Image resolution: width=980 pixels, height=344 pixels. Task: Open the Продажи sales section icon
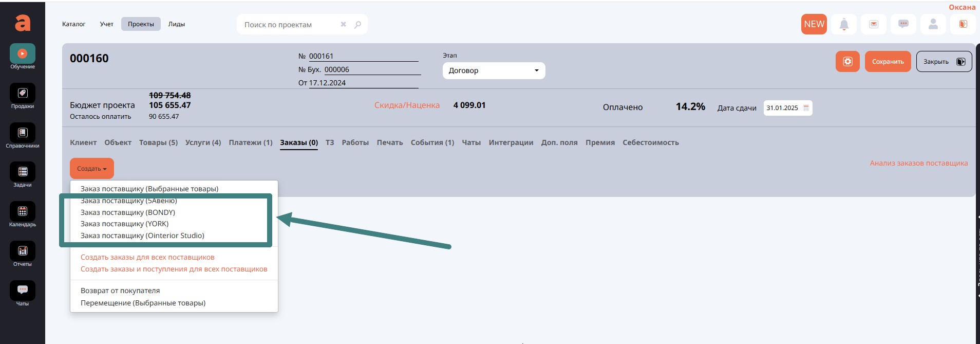[x=23, y=94]
